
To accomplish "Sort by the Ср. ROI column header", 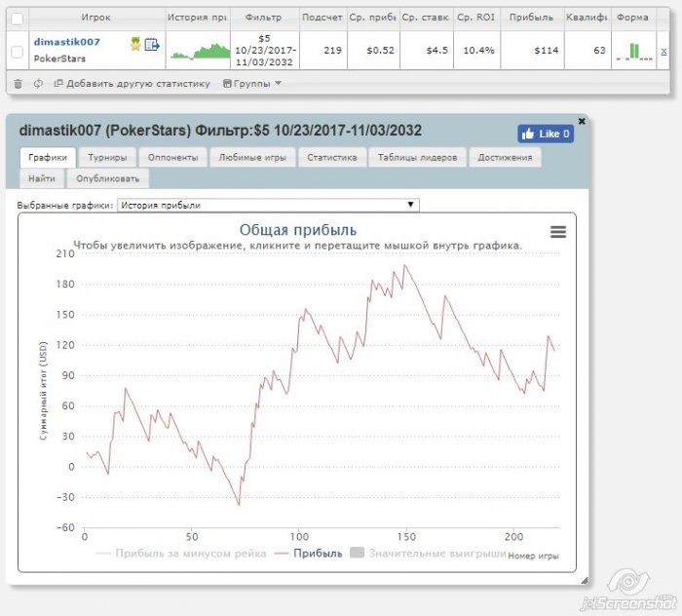I will 475,18.
